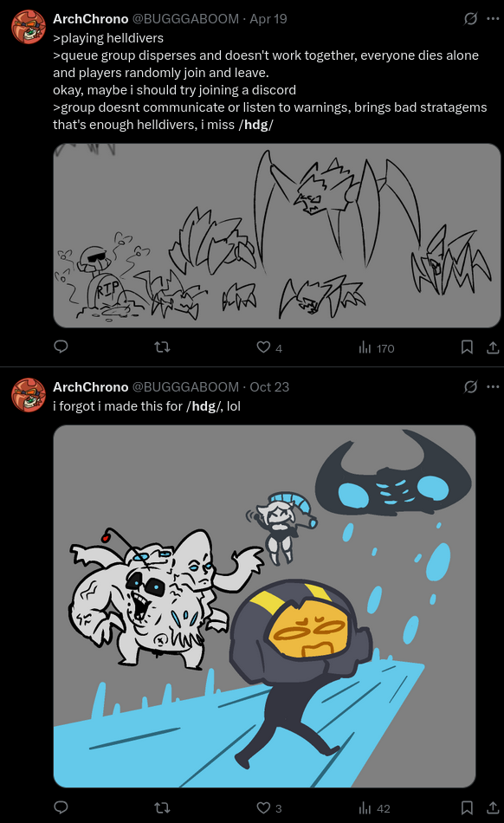Open ArchChrono profile name on first tweet
Screen dimensions: 504x823
[91, 19]
